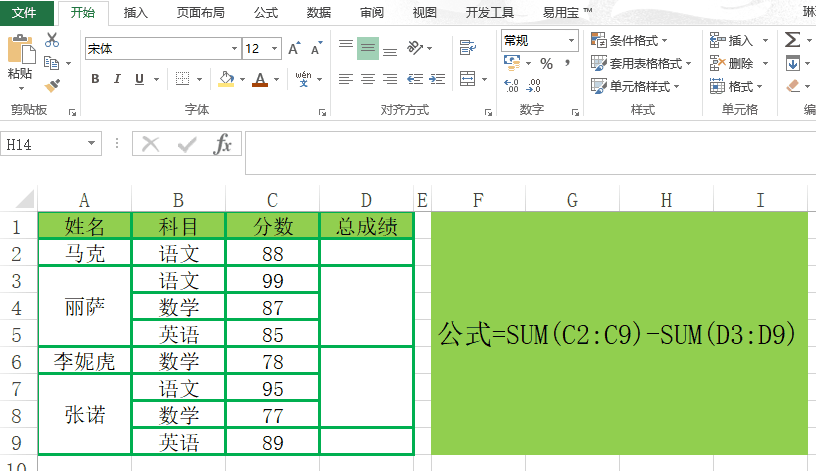This screenshot has height=471, width=816.
Task: Align text right
Action: tap(390, 79)
